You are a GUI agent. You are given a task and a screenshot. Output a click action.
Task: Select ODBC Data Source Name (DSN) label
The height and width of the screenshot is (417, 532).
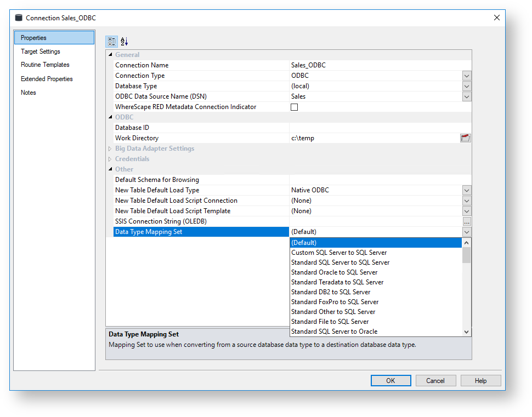[201, 96]
